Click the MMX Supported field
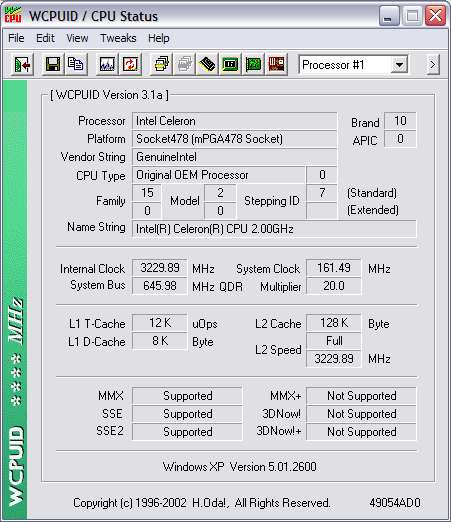Viewport: 451px width, 522px height. pyautogui.click(x=187, y=396)
